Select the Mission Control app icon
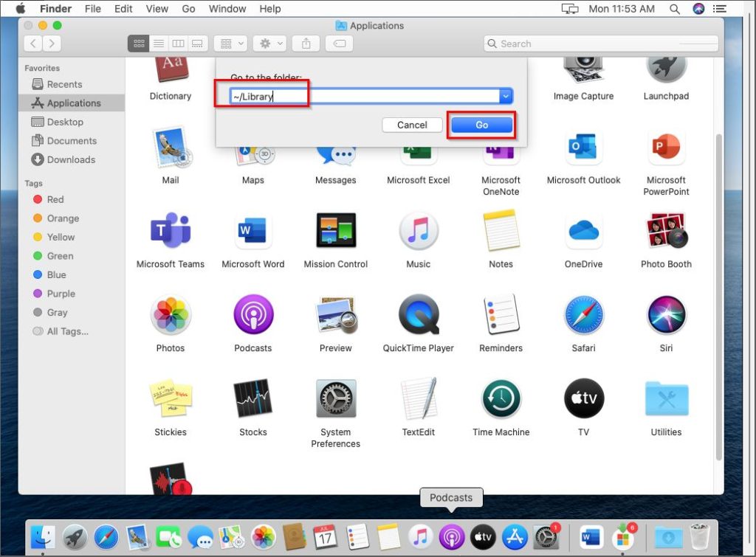The width and height of the screenshot is (756, 557). click(336, 230)
